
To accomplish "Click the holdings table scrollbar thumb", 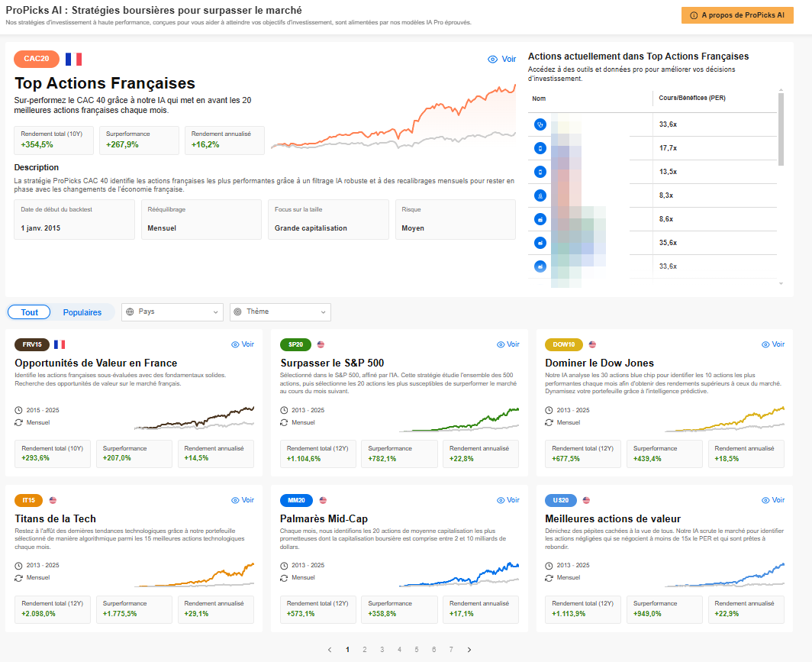I will point(781,130).
